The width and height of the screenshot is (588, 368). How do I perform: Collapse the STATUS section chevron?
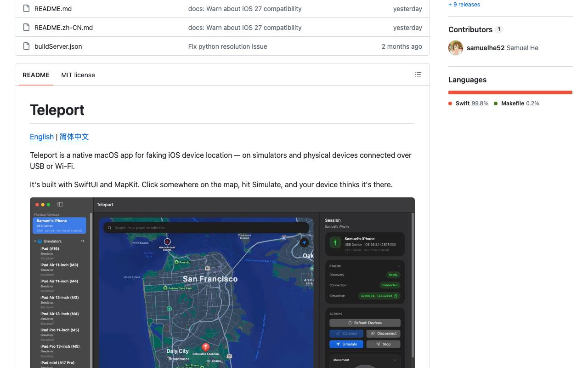point(399,266)
